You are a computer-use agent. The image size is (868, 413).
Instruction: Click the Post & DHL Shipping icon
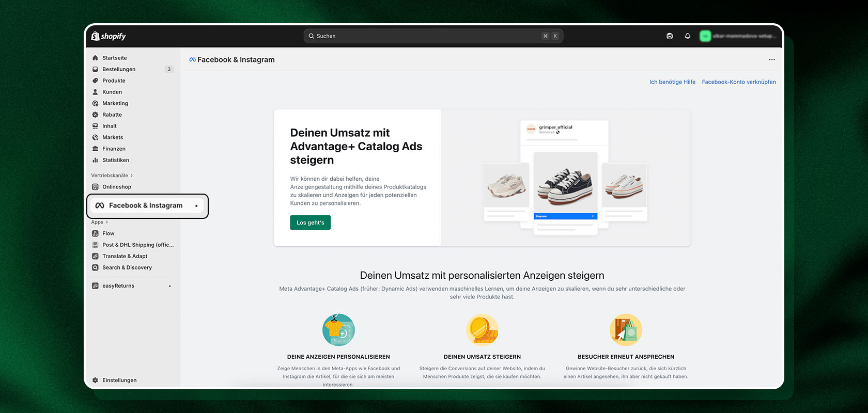tap(95, 245)
